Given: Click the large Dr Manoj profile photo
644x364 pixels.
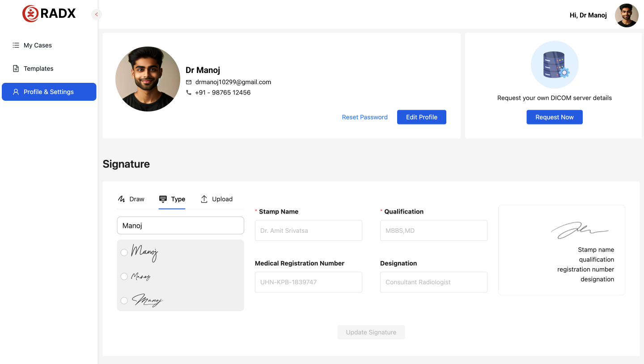Looking at the screenshot, I should [x=148, y=79].
